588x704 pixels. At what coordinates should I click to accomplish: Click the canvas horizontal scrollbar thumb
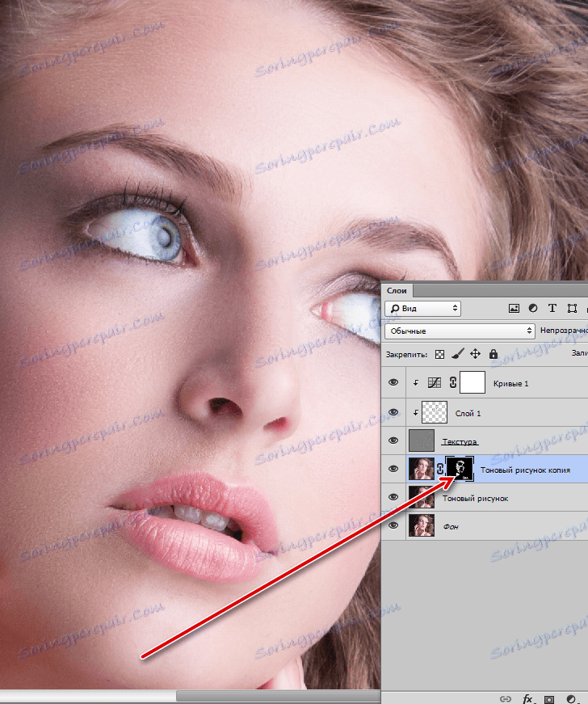[x=278, y=697]
